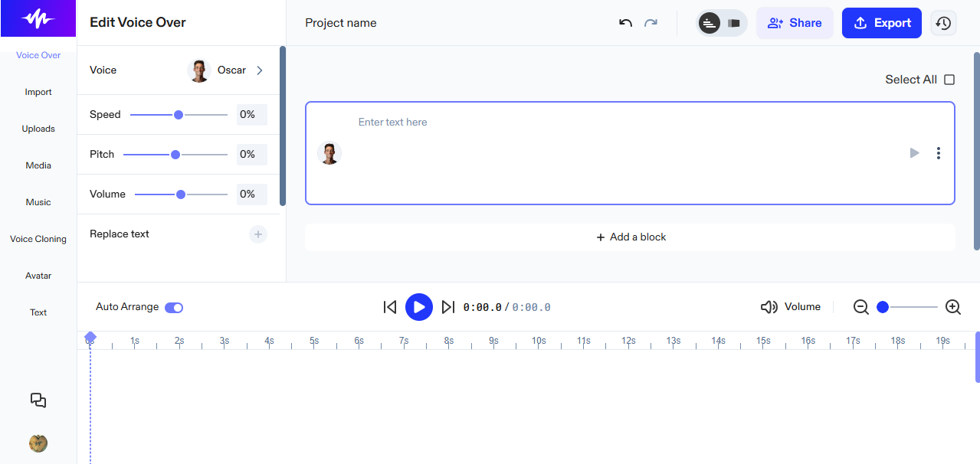Click the skip-to-start playback icon
Viewport: 980px width, 464px height.
click(x=390, y=306)
